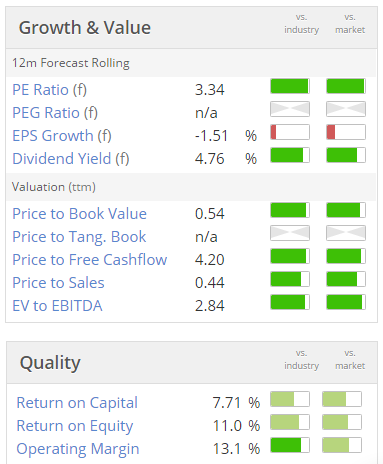Click EPS Growth vs. market red bar

click(x=346, y=132)
